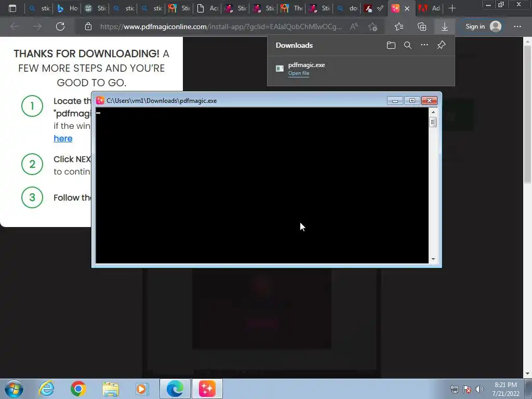This screenshot has height=399, width=532.
Task: Open the downloads folder icon
Action: tap(391, 45)
